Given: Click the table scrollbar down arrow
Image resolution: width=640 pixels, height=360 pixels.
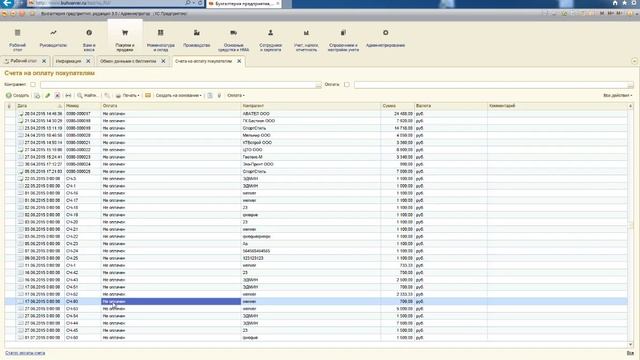Looking at the screenshot, I should (x=631, y=345).
